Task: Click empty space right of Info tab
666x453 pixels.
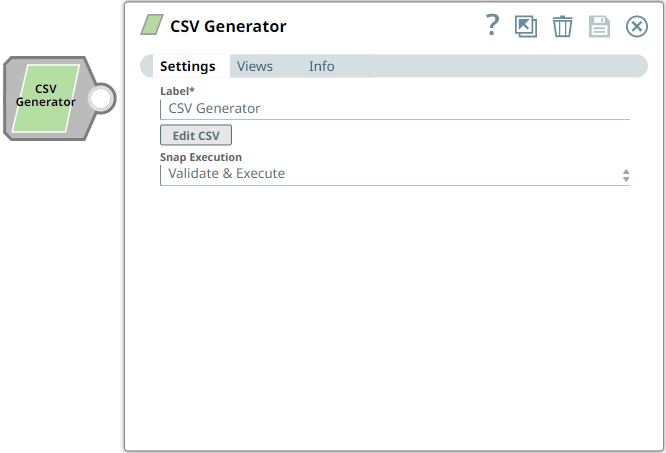Action: pyautogui.click(x=490, y=66)
